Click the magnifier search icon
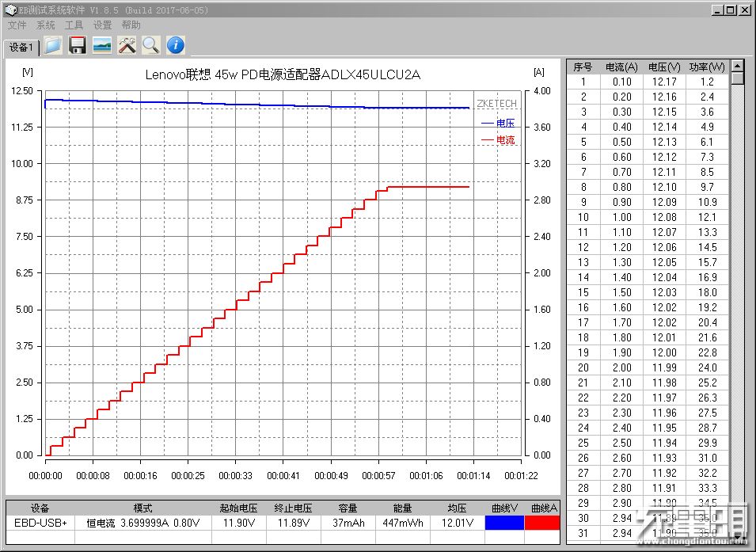This screenshot has height=552, width=756. [x=151, y=45]
